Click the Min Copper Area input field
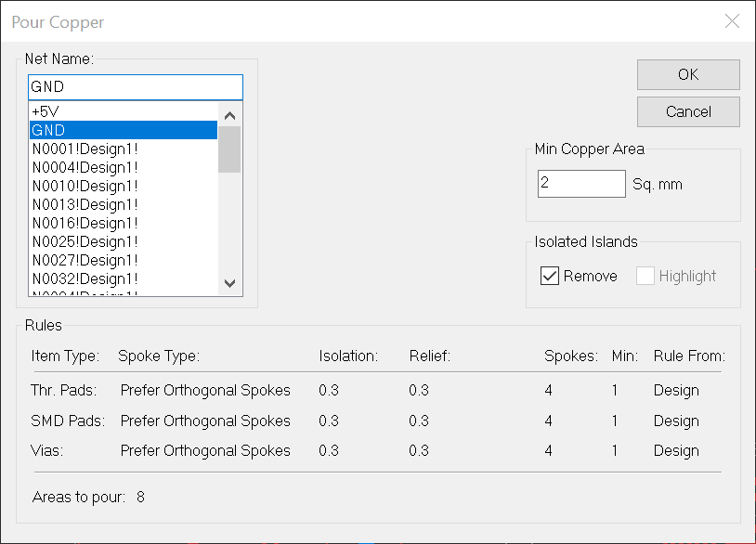 (x=580, y=184)
